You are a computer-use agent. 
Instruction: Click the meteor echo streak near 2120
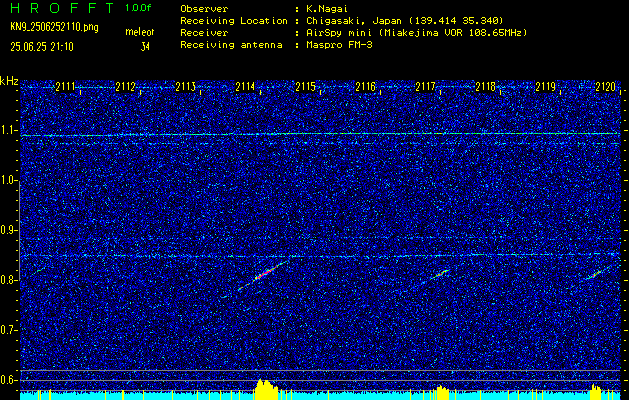(597, 274)
